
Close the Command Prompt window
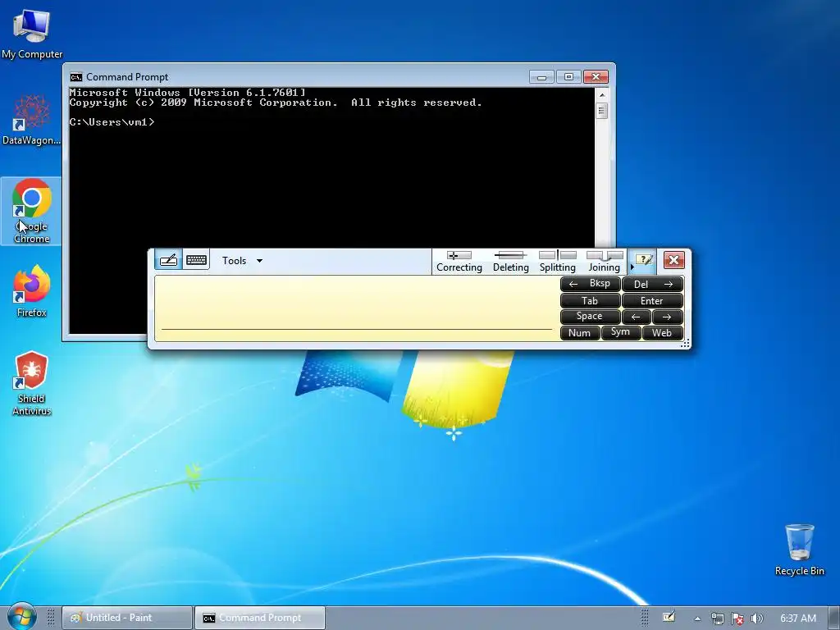(x=596, y=77)
